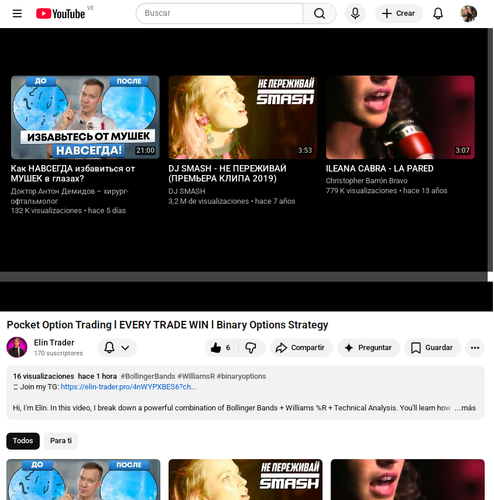Screen dimensions: 494x500
Task: Follow the #binaryoptions hashtag
Action: point(241,376)
